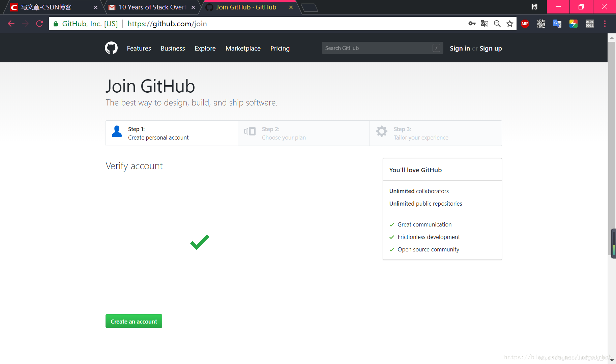Viewport: 616px width, 364px height.
Task: Click 'Open source community' list item
Action: click(428, 249)
